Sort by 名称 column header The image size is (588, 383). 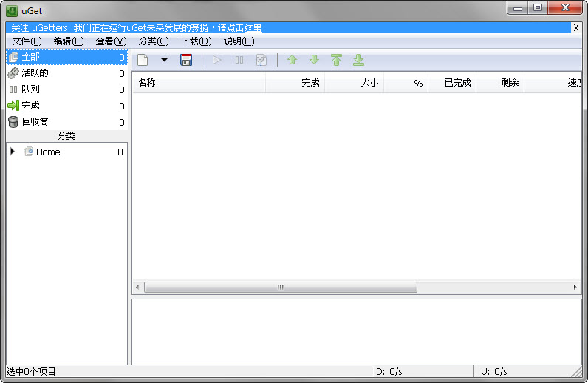point(199,83)
